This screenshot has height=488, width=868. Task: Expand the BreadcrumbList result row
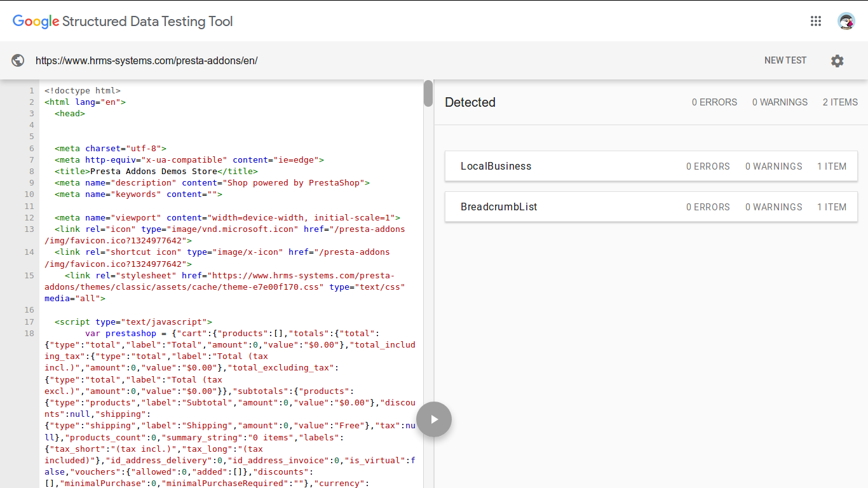(x=651, y=207)
